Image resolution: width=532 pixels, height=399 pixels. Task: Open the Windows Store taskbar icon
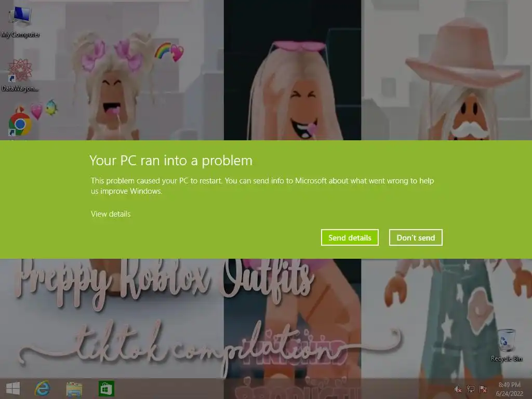pos(106,389)
